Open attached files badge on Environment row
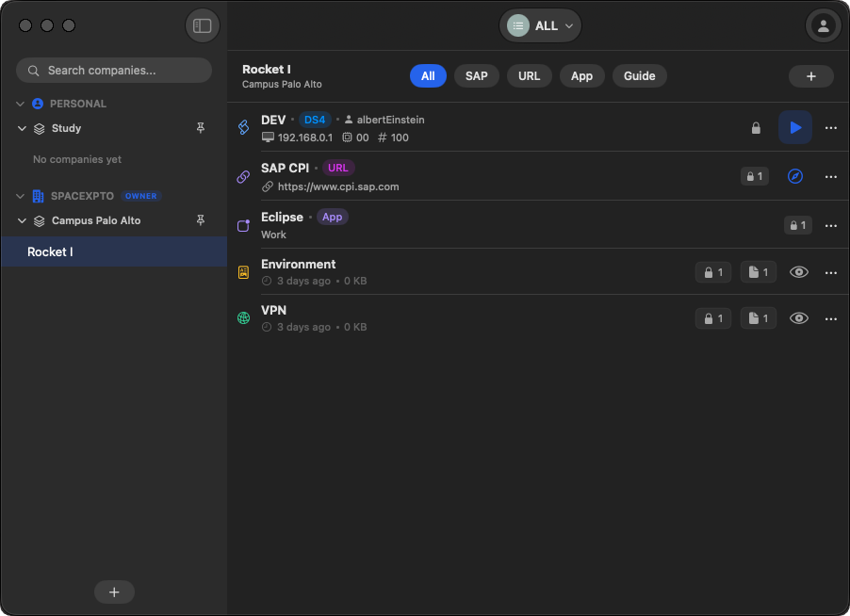The image size is (850, 616). click(759, 272)
